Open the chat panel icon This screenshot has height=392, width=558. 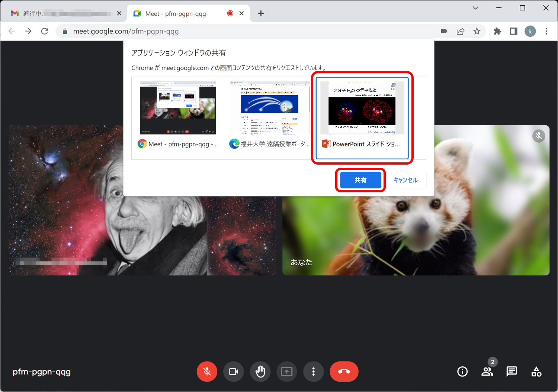tap(512, 372)
